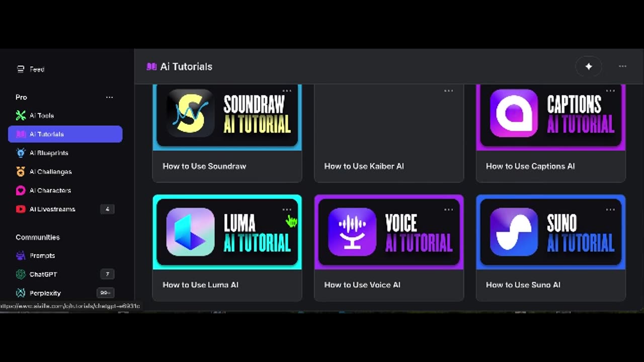Open the Soundraw AI Tutorial thumbnail

(x=227, y=117)
